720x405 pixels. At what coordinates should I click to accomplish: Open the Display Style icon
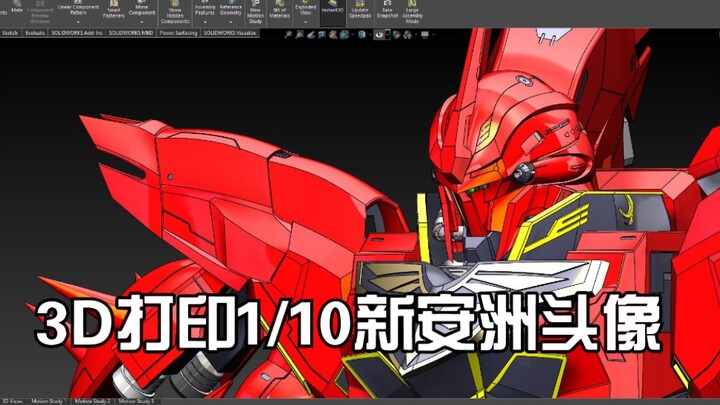click(362, 34)
